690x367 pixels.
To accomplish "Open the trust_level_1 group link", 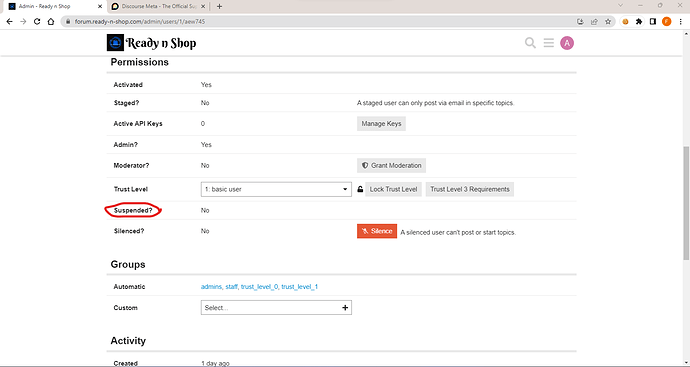I will click(x=300, y=286).
